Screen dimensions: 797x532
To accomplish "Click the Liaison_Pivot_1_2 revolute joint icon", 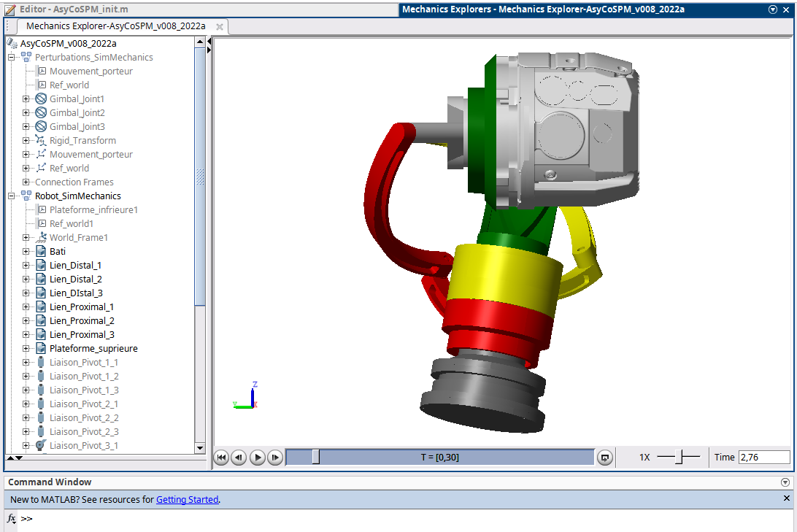I will click(x=41, y=376).
